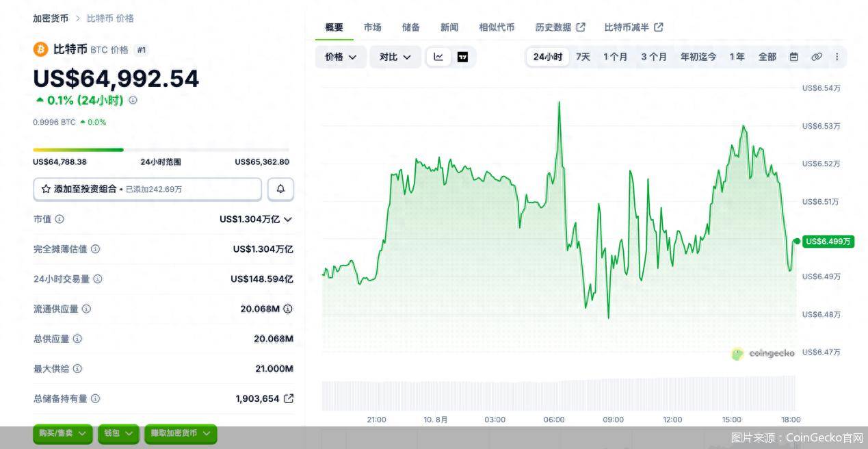Open the 钱包 dropdown
The width and height of the screenshot is (868, 449).
click(119, 433)
